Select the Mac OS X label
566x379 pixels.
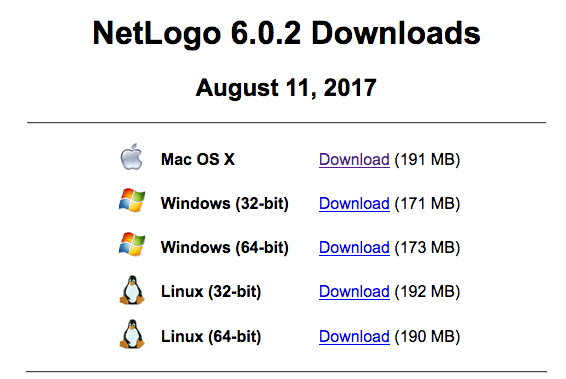198,159
